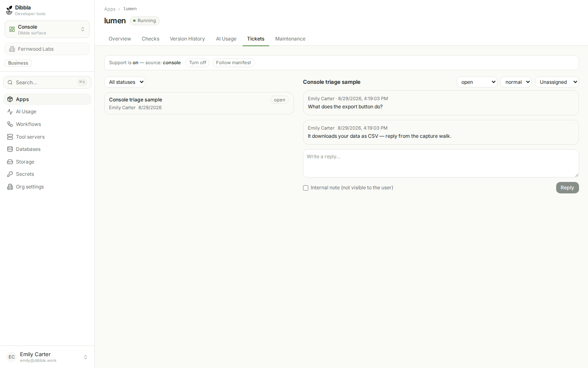Screen dimensions: 588x368
Task: Click the emily@dibbla.work email text
Action: click(x=38, y=361)
